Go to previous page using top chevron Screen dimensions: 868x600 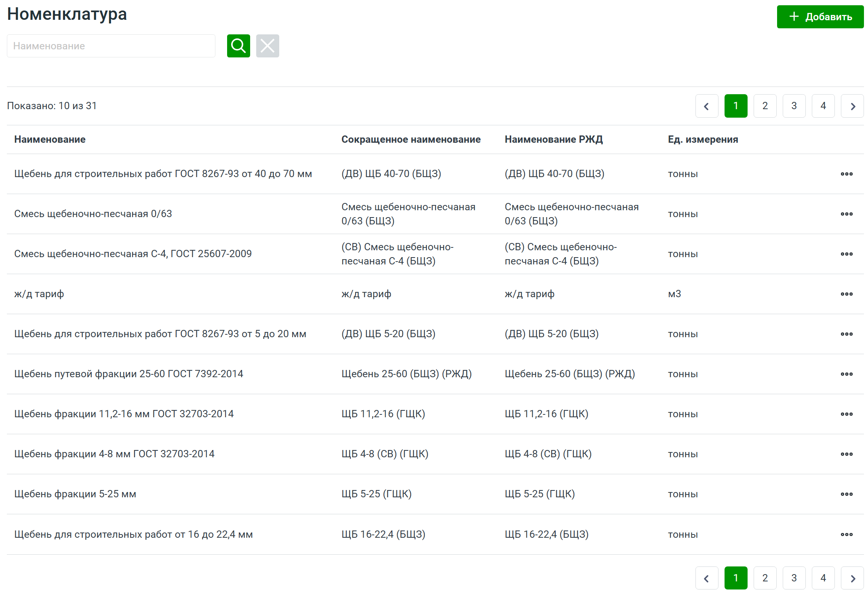click(707, 106)
